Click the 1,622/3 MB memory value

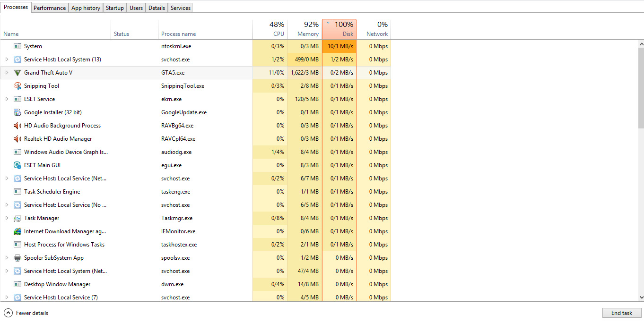point(305,73)
